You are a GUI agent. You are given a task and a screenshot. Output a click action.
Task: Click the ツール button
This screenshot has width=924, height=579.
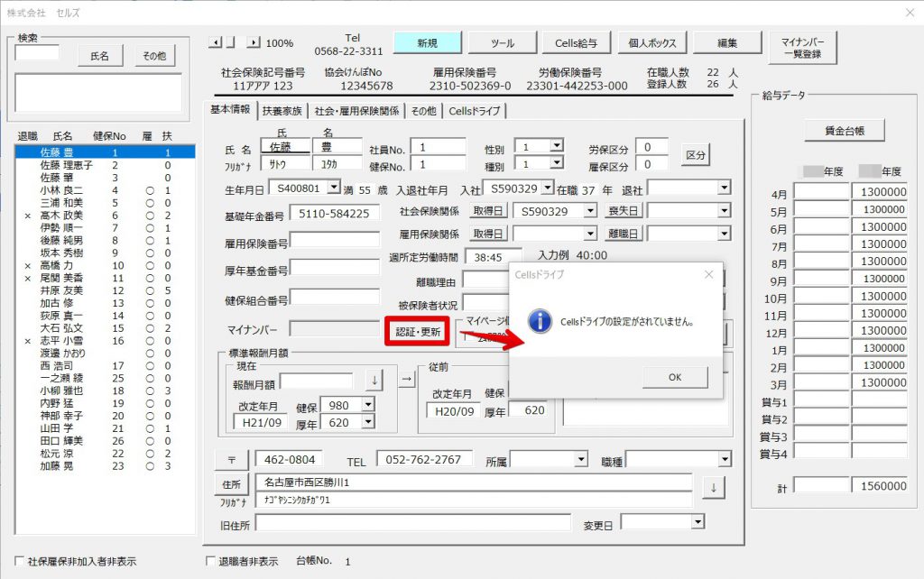point(502,43)
